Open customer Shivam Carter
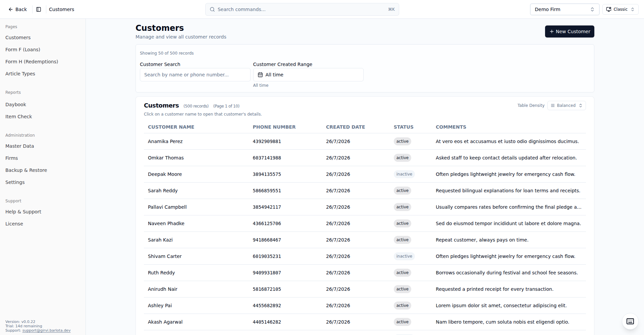Viewport: 644px width, 335px height. pos(165,256)
